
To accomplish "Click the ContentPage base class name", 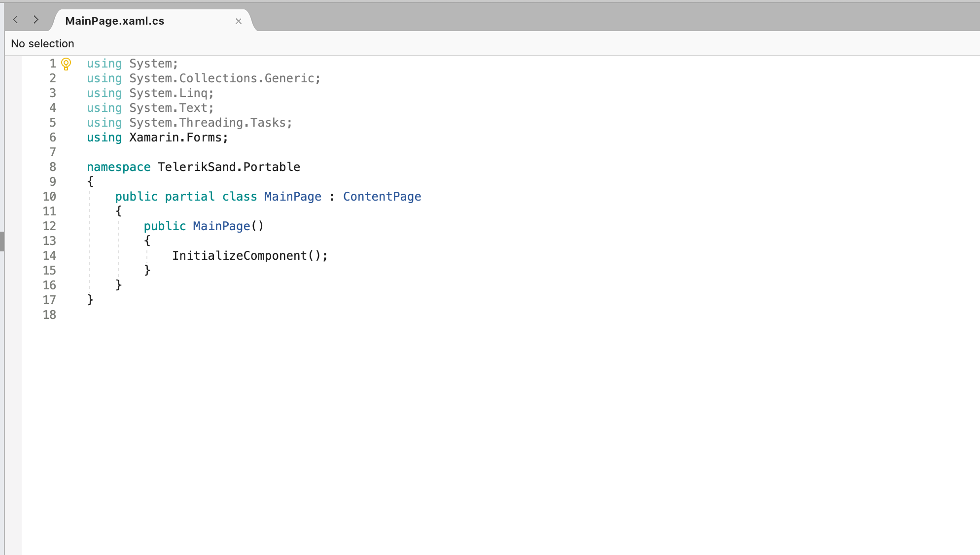I will pos(382,197).
